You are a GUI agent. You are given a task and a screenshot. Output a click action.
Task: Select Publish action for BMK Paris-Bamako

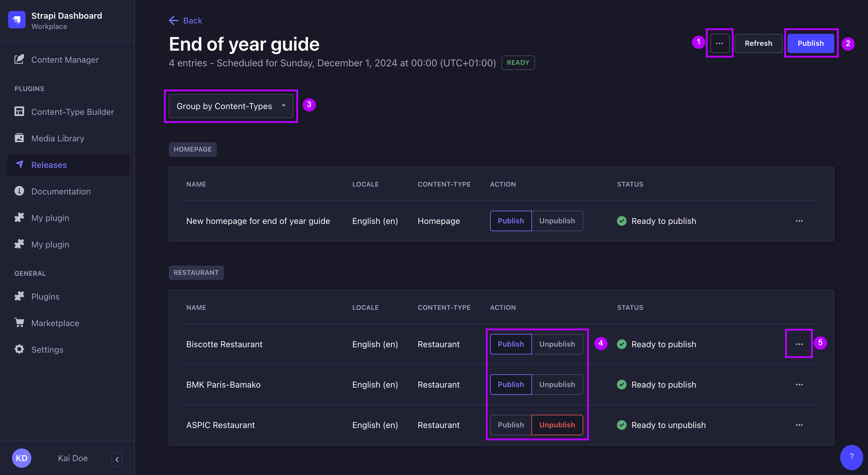coord(511,384)
